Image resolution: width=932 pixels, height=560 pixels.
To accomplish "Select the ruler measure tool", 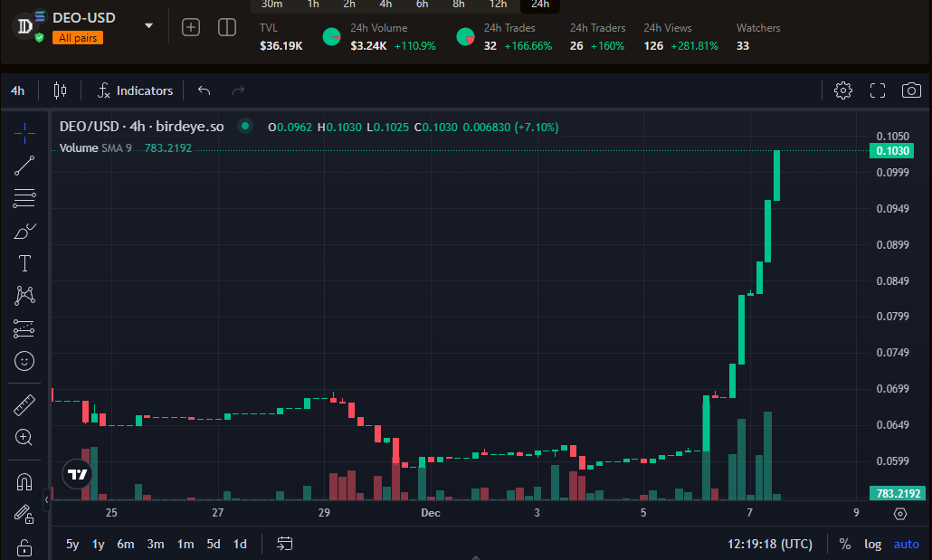I will [x=24, y=405].
